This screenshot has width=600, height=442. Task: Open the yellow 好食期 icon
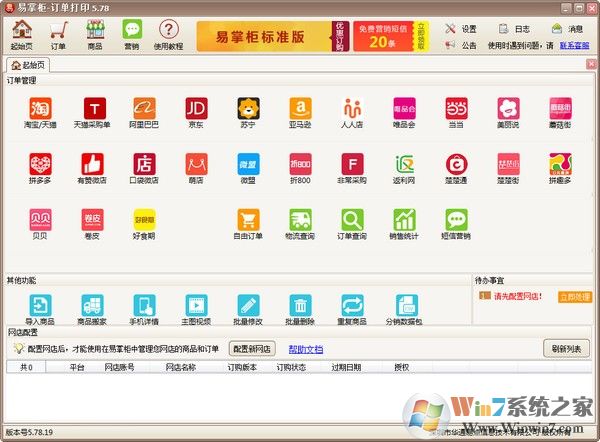(x=144, y=220)
